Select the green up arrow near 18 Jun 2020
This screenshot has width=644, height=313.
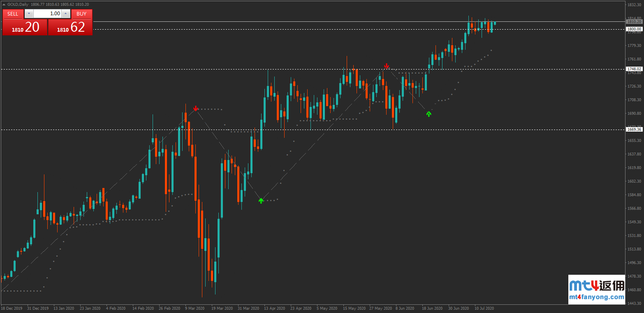pyautogui.click(x=429, y=114)
